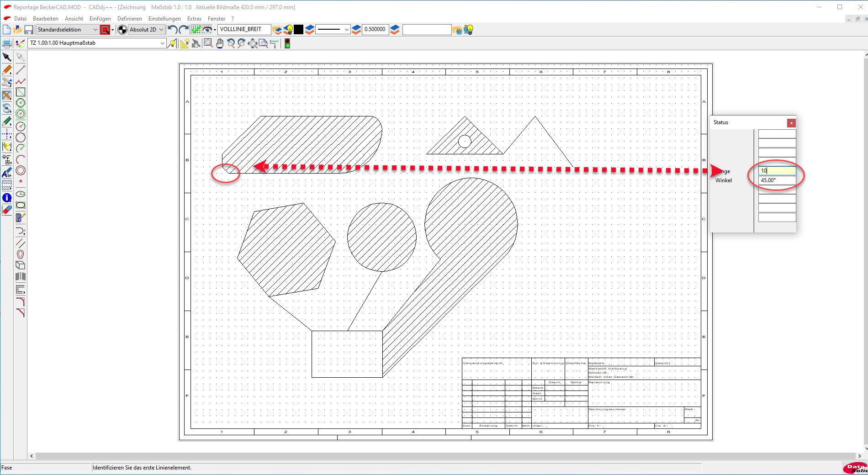Toggle the traffic light icon
This screenshot has height=475, width=868.
[287, 43]
